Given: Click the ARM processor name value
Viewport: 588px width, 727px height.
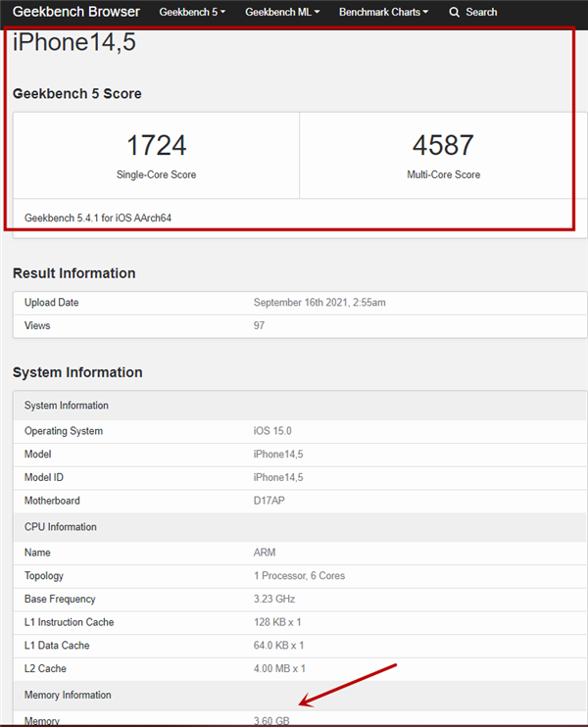Looking at the screenshot, I should tap(265, 553).
